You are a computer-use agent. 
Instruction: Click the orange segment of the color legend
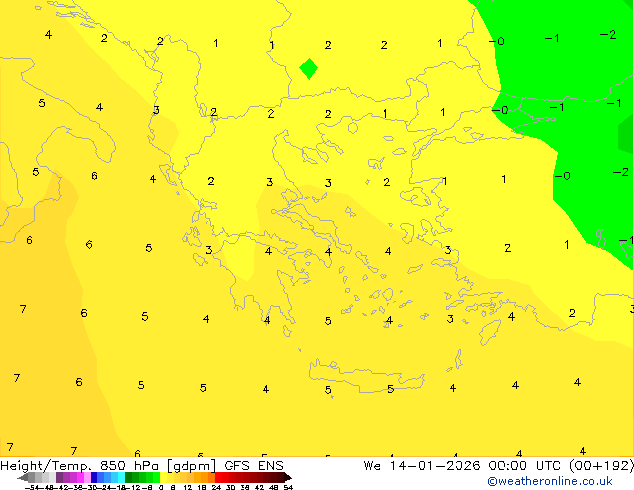(200, 478)
